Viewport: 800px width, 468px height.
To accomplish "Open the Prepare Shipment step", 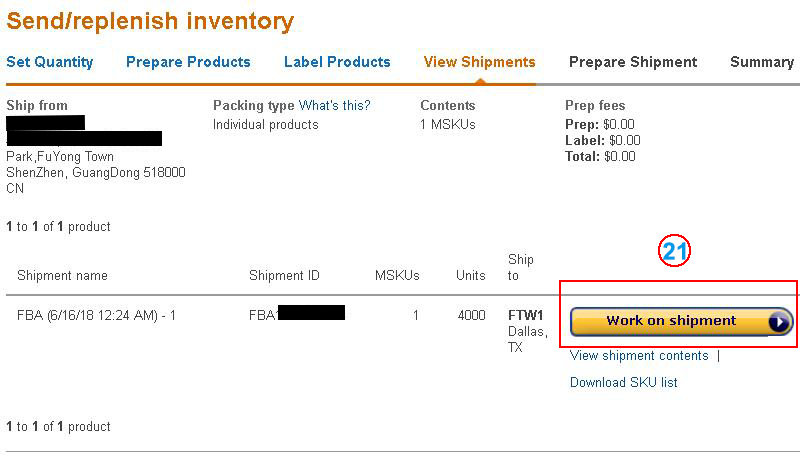I will pyautogui.click(x=633, y=62).
